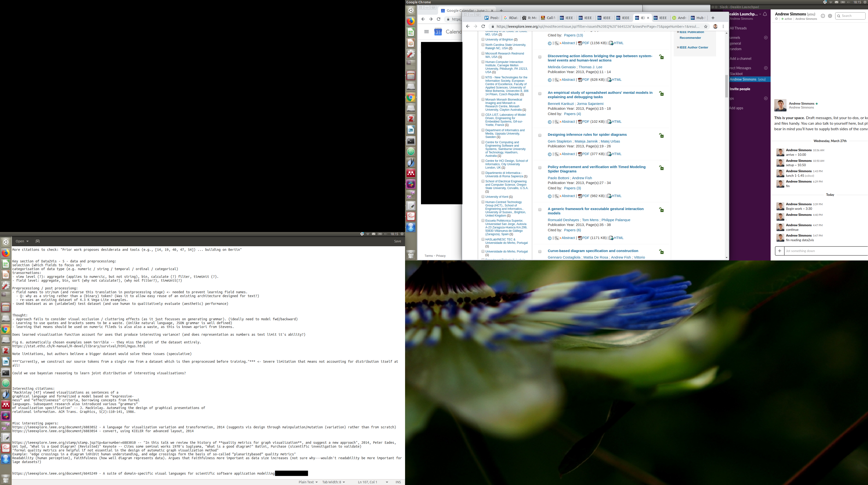The image size is (868, 485).
Task: Open the Tab Width selector
Action: pos(333,482)
